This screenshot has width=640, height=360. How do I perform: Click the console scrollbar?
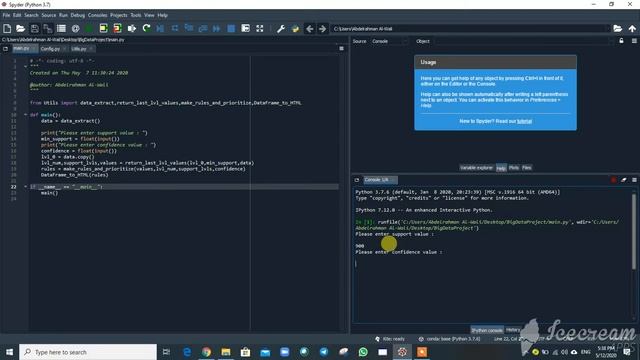tap(633, 231)
